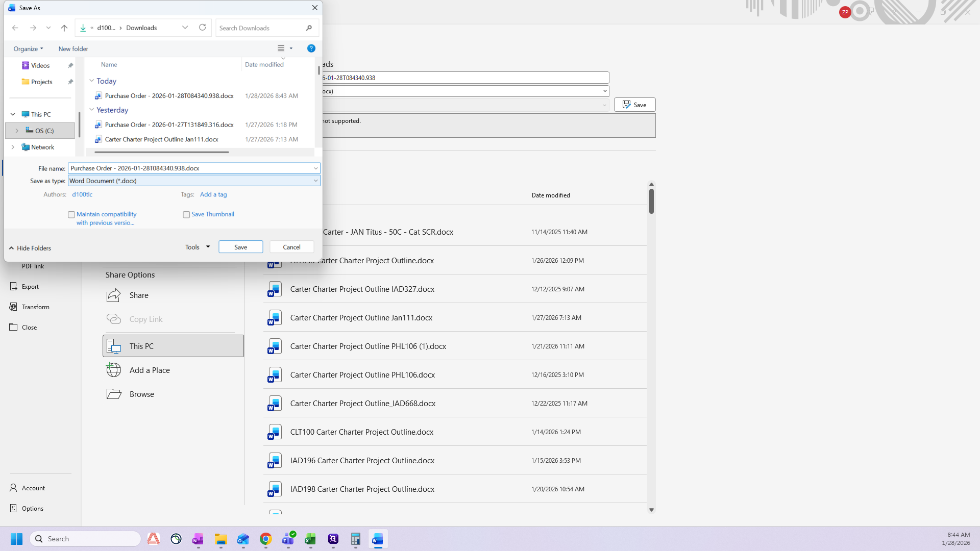Click the Share icon under Share Options
Screen dimensions: 980x551
tap(113, 295)
